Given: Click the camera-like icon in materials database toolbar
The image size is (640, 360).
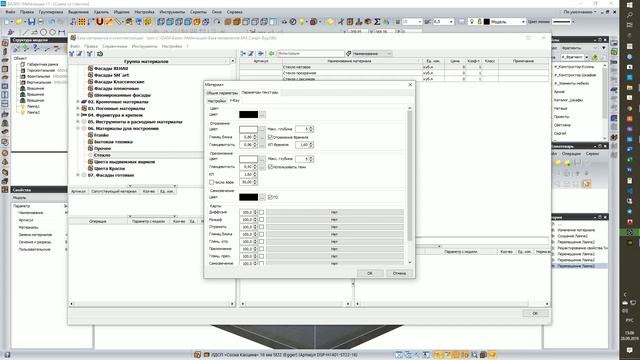Looking at the screenshot, I should coord(100,53).
